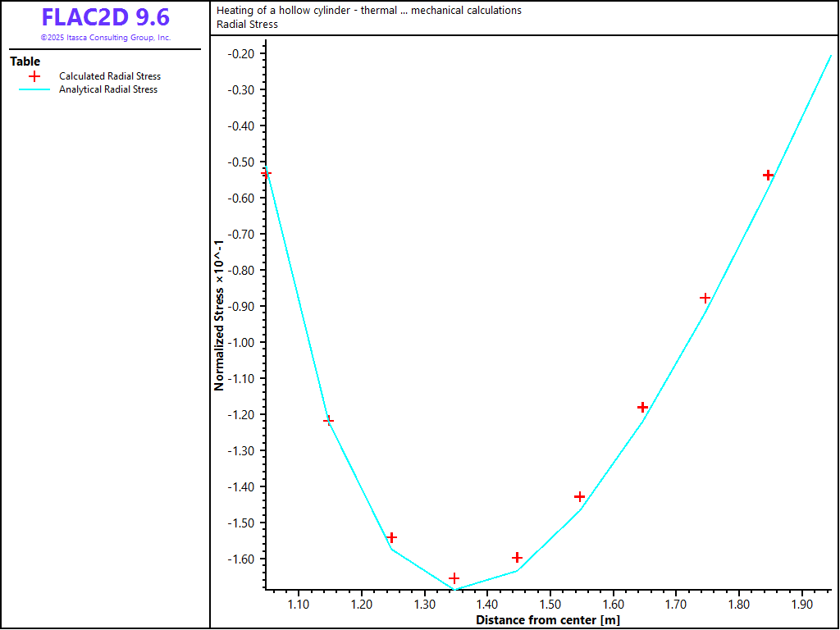Click the Normalized Stress y-axis label

(219, 315)
